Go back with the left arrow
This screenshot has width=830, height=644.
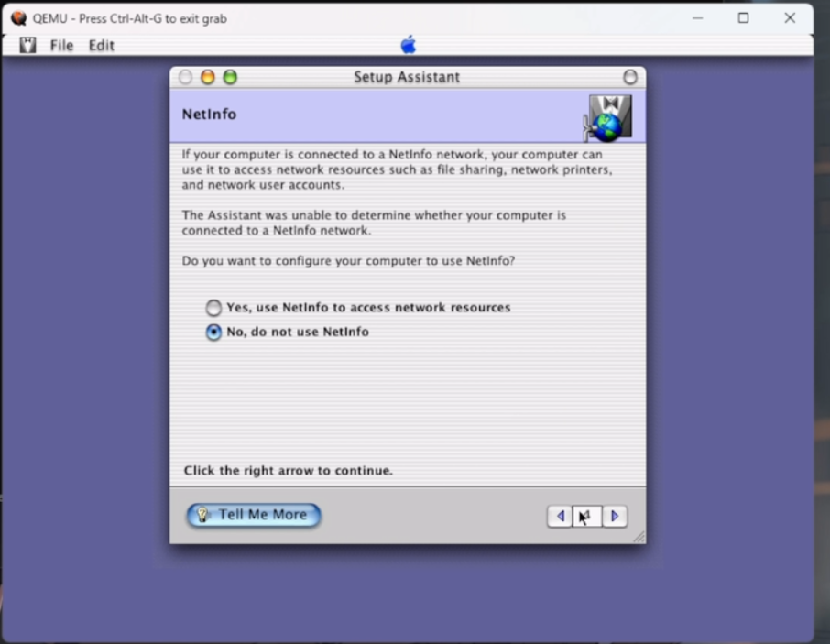coord(560,517)
